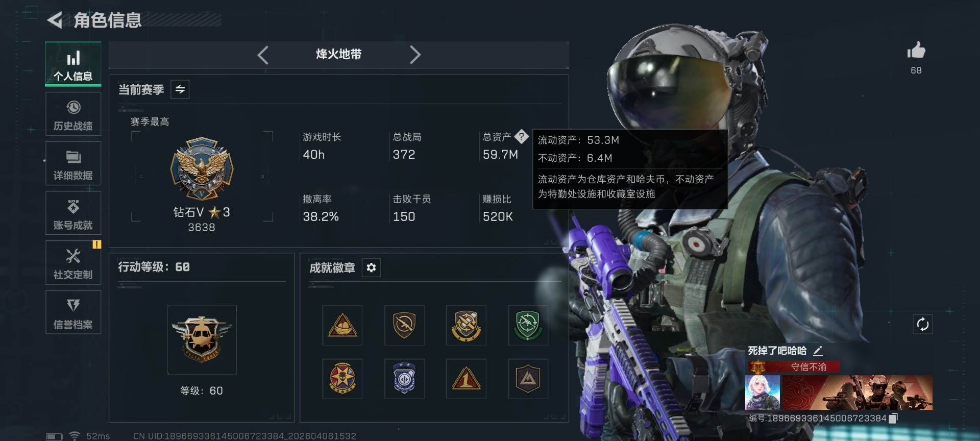The image size is (980, 441).
Task: Open the 详细数据 tab
Action: tap(73, 164)
